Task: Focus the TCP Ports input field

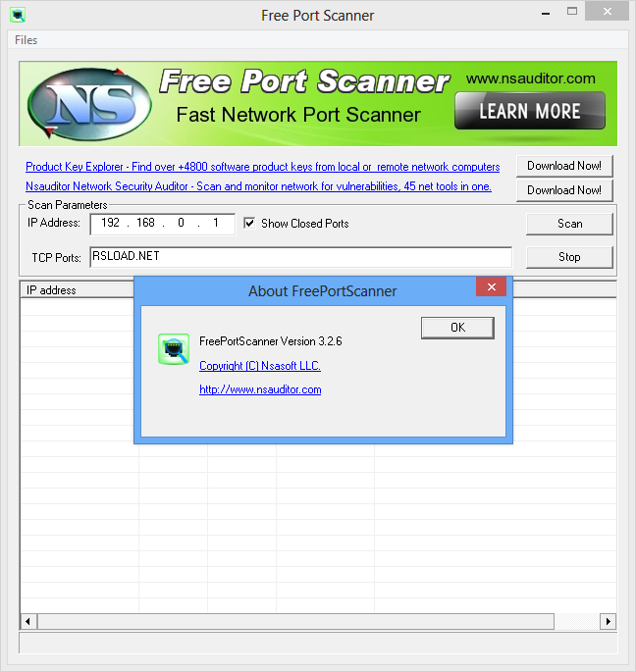Action: pos(300,257)
